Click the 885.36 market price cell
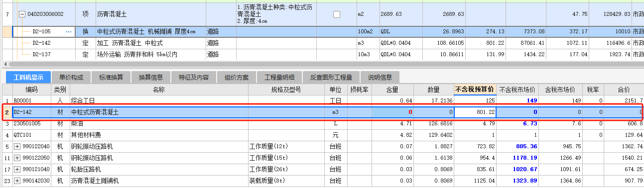 point(517,147)
